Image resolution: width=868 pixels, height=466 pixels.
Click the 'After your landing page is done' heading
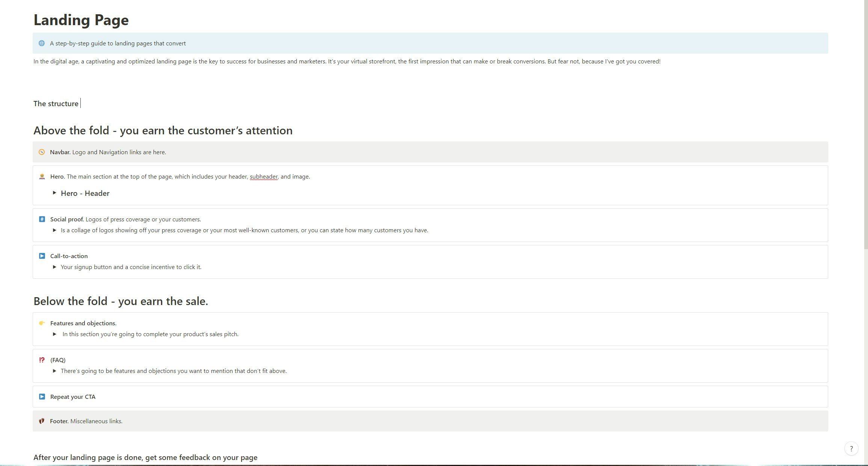tap(145, 457)
